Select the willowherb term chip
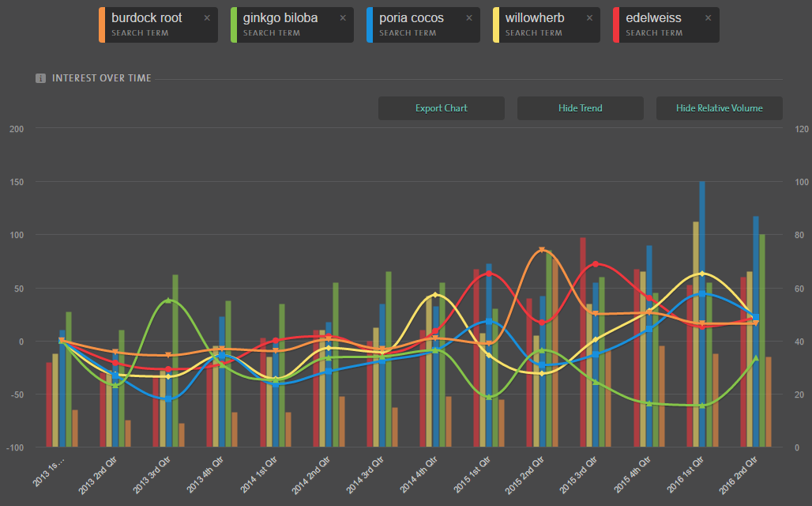 537,25
